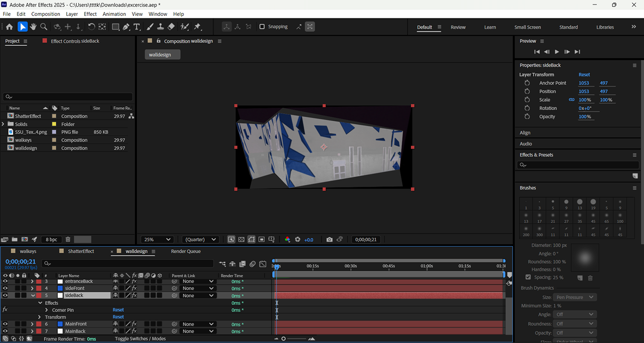
Task: Collapse the Effects group on sideBack layer
Action: 41,303
